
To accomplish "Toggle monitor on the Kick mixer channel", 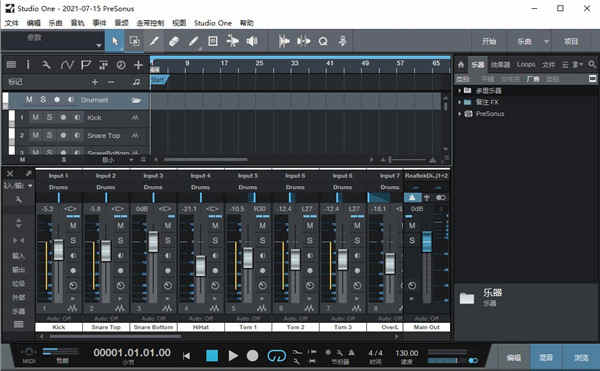I will [73, 255].
